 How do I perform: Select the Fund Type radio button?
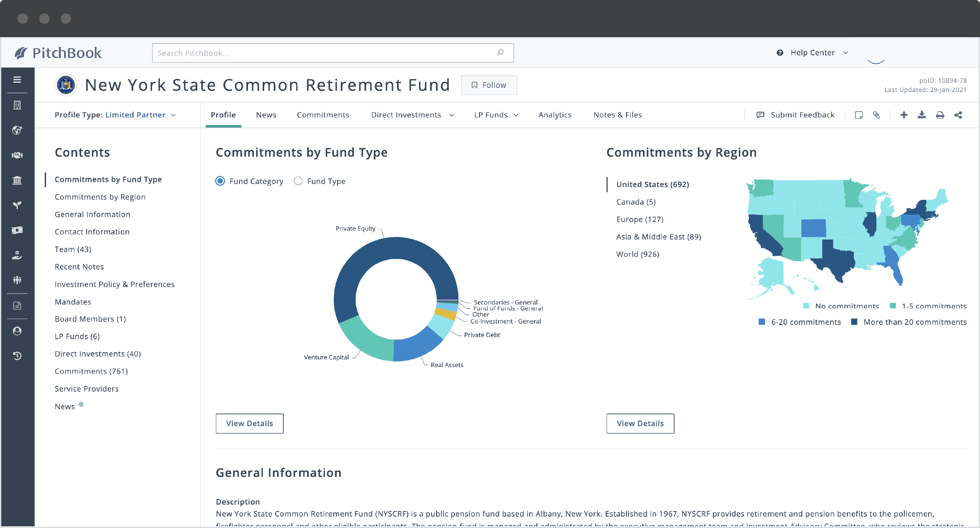tap(298, 181)
